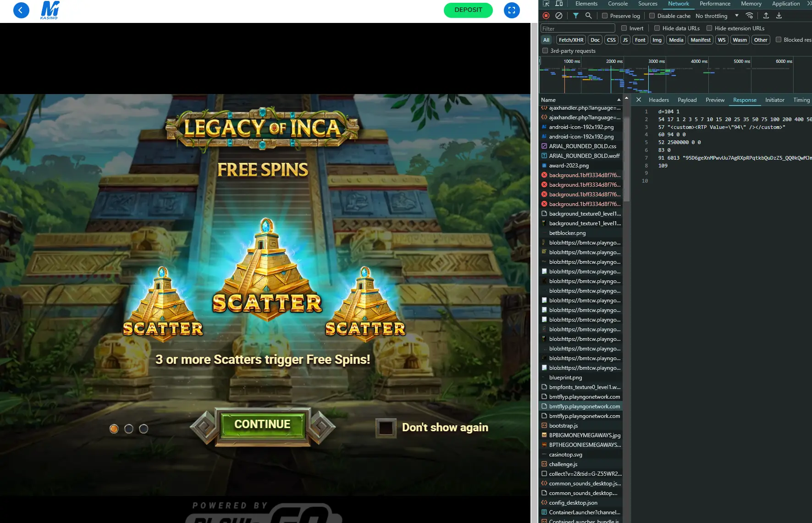Select challenge.js request
Image resolution: width=812 pixels, height=523 pixels.
(581, 464)
